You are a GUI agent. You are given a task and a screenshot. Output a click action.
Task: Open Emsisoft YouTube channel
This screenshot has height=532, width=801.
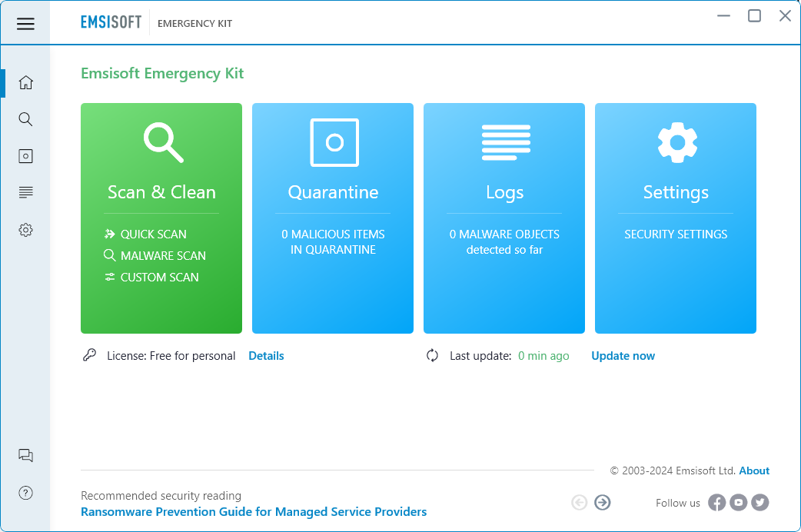(738, 503)
